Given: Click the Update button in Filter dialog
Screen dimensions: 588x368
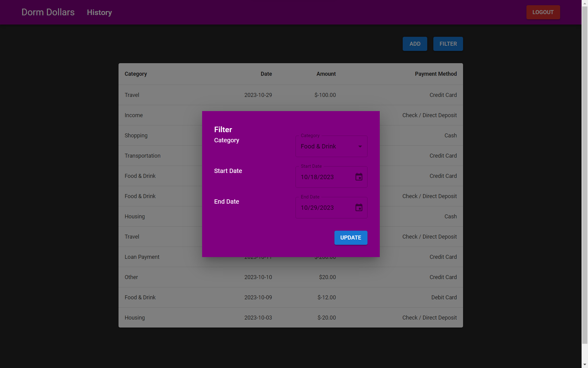Looking at the screenshot, I should 350,238.
